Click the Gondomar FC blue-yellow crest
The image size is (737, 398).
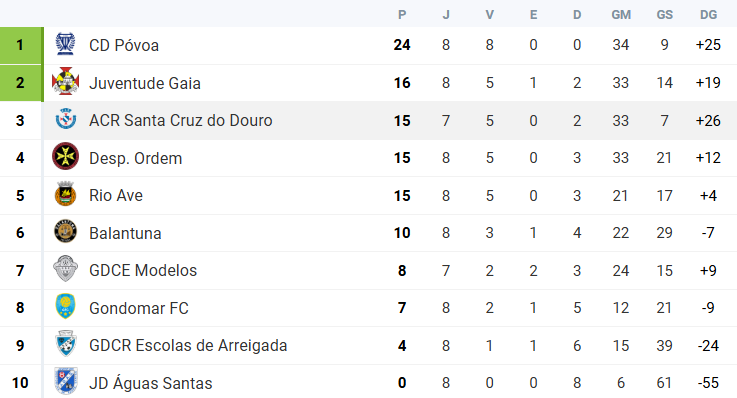point(65,306)
